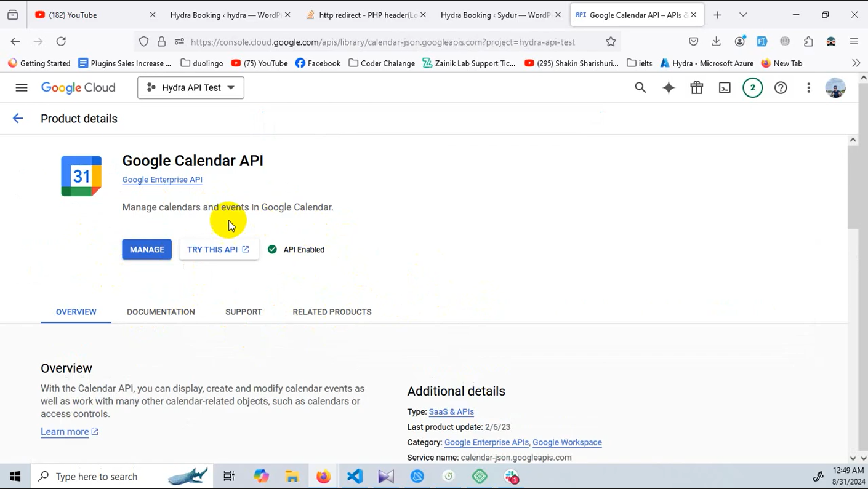Open File Explorer from the taskbar

(292, 477)
